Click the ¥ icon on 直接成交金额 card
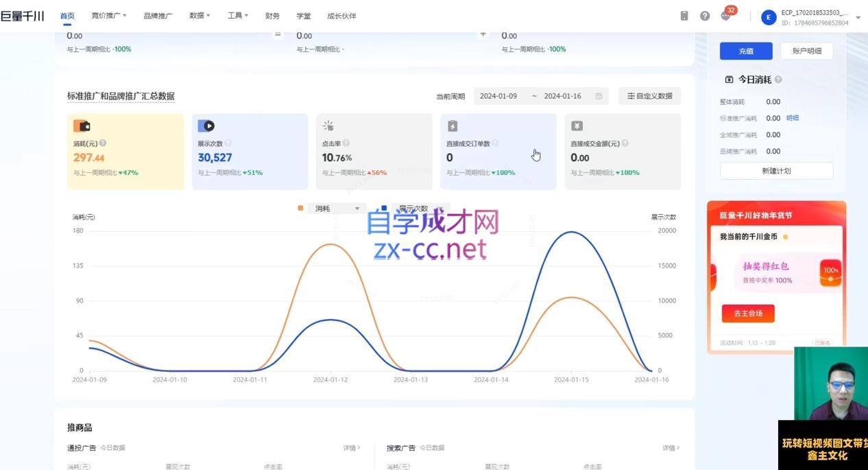The height and width of the screenshot is (470, 868). [x=575, y=126]
